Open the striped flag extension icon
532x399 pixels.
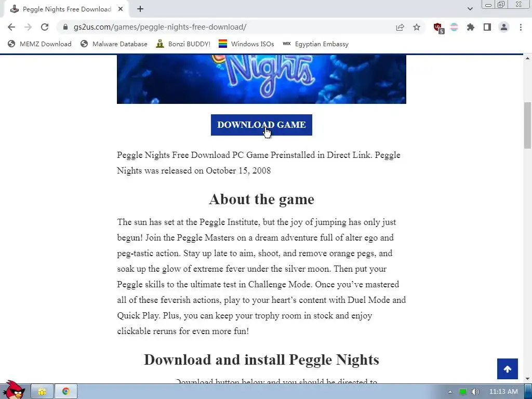pyautogui.click(x=454, y=27)
